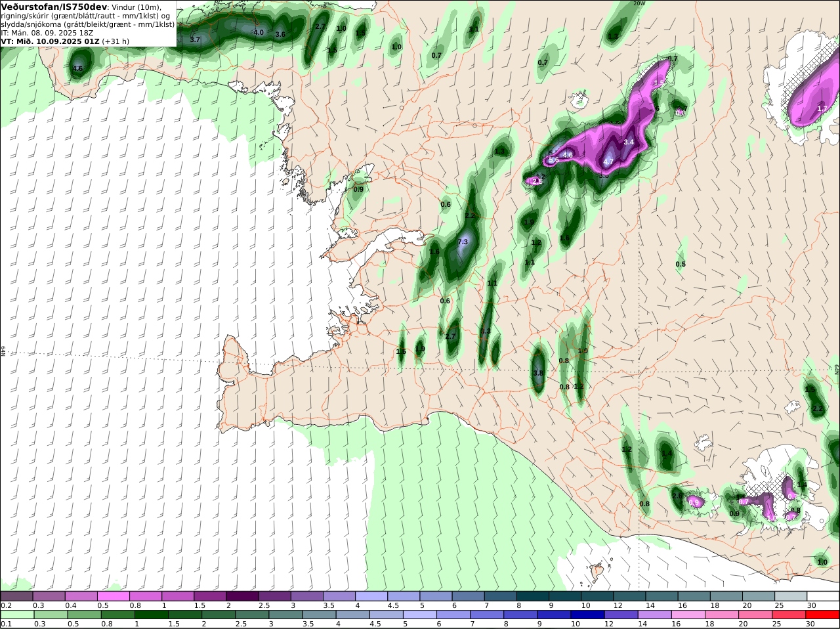
Task: Select the pink top legend swatch between 0.5 and 0.8
Action: (114, 596)
